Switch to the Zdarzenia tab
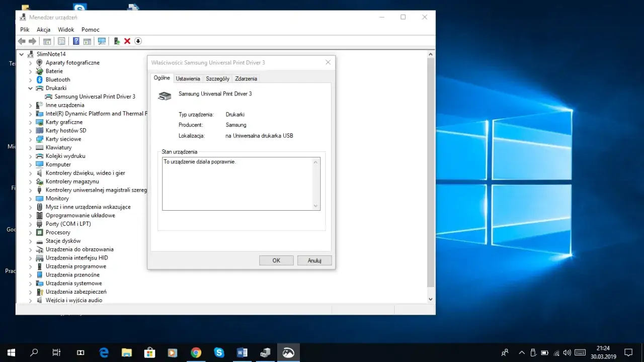The width and height of the screenshot is (644, 362). point(246,78)
